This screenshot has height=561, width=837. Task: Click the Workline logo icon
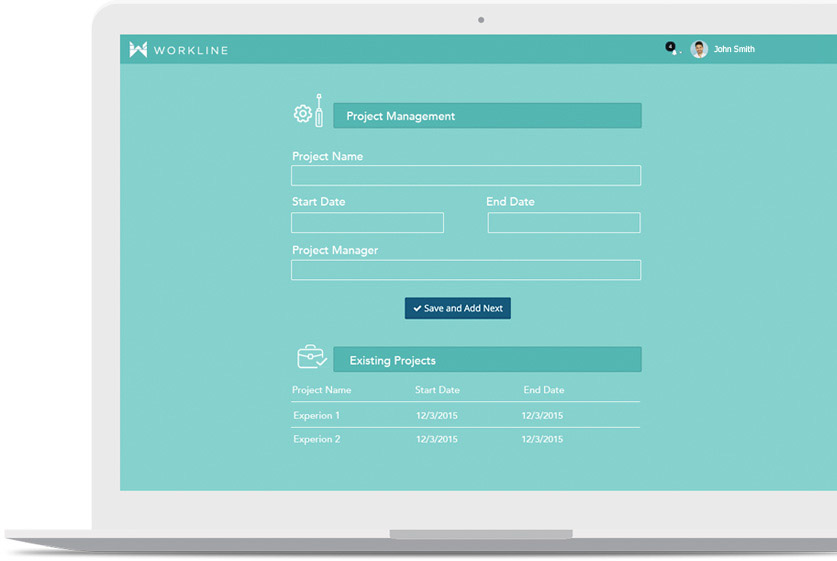[138, 49]
